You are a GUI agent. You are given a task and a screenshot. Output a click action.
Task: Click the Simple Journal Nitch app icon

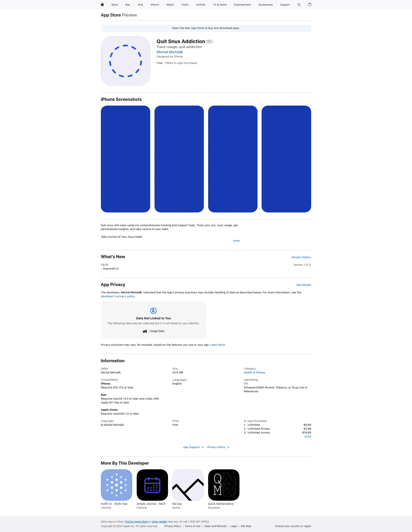[152, 485]
